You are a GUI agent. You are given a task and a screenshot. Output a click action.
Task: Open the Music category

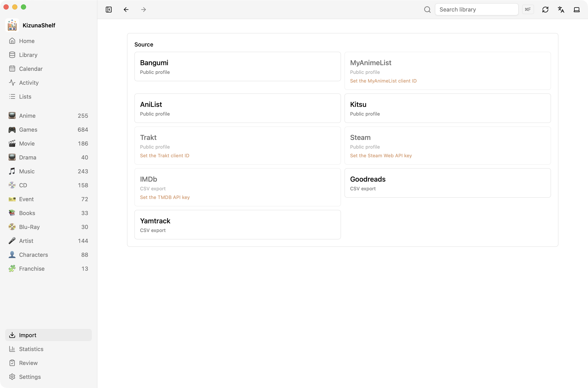48,171
